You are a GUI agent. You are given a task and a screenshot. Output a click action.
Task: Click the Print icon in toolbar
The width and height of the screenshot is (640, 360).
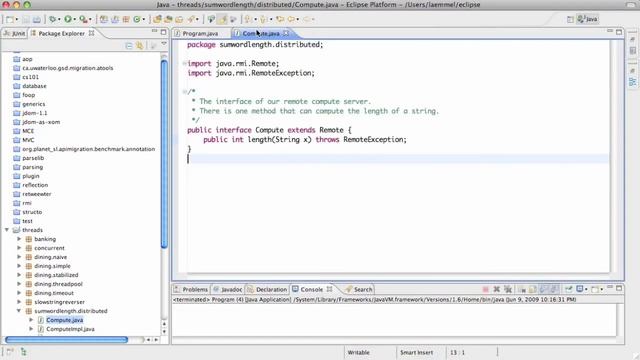[x=37, y=19]
